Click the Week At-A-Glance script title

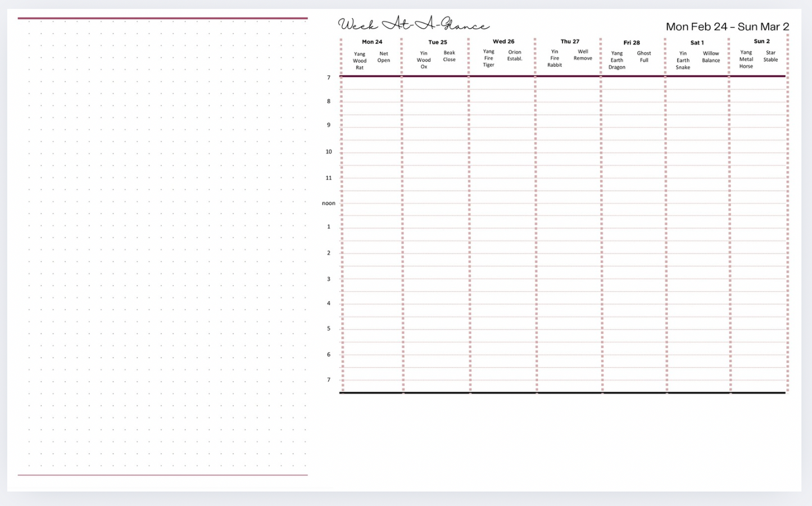[414, 24]
